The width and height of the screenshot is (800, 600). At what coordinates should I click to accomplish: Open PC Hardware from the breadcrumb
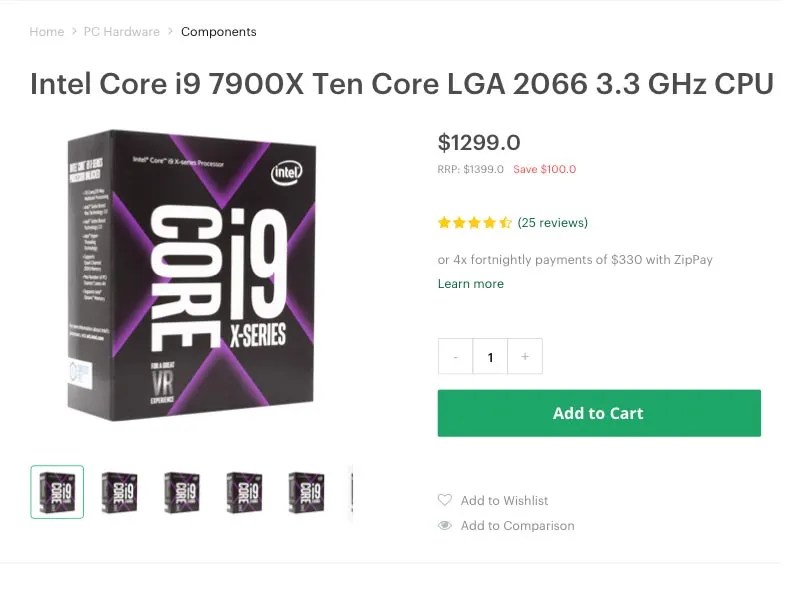coord(122,31)
